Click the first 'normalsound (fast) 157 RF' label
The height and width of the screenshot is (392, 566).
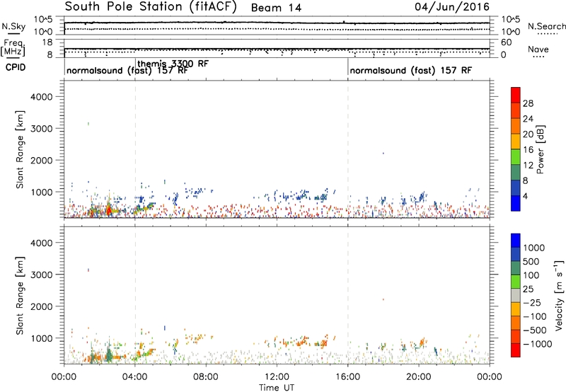coord(127,70)
